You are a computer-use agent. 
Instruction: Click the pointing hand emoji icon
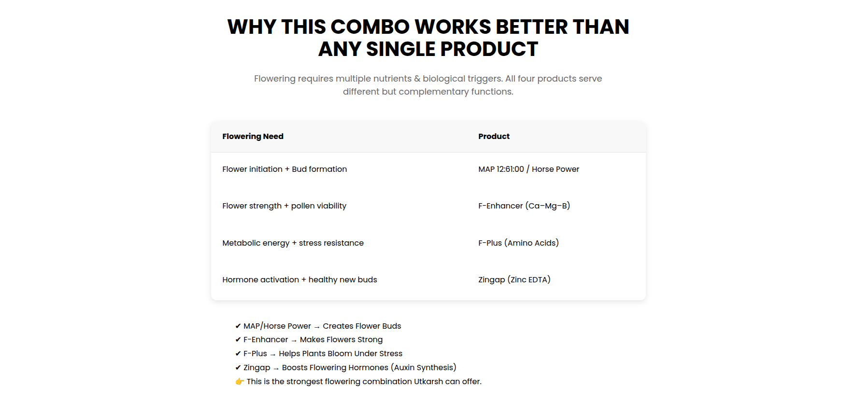coord(240,382)
